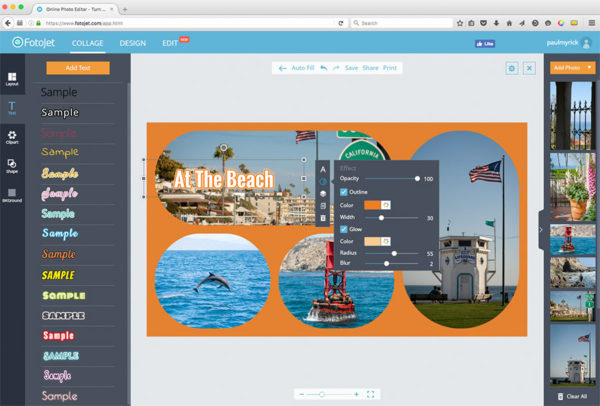Click the browser address bar
The image size is (600, 406).
pyautogui.click(x=188, y=23)
